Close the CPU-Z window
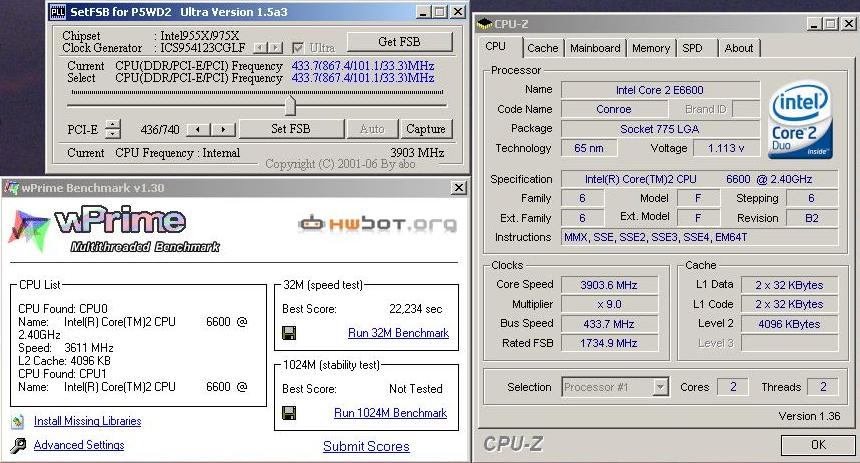Screen dimensions: 860x463 pyautogui.click(x=848, y=24)
